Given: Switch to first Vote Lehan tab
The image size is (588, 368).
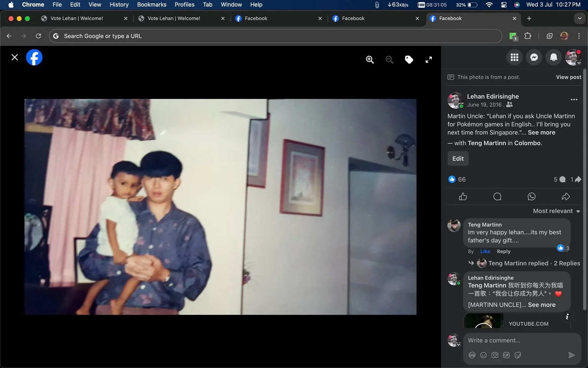Looking at the screenshot, I should (x=84, y=18).
